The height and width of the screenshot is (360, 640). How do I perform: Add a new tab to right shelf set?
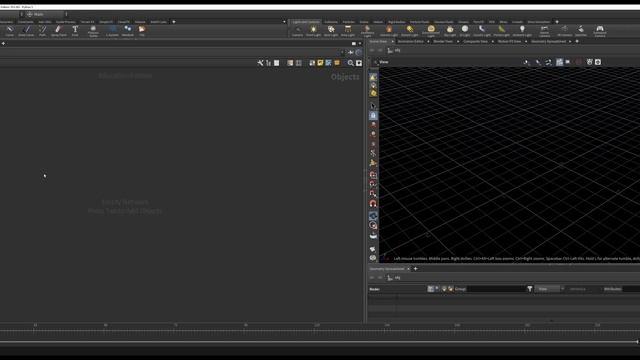(x=557, y=22)
